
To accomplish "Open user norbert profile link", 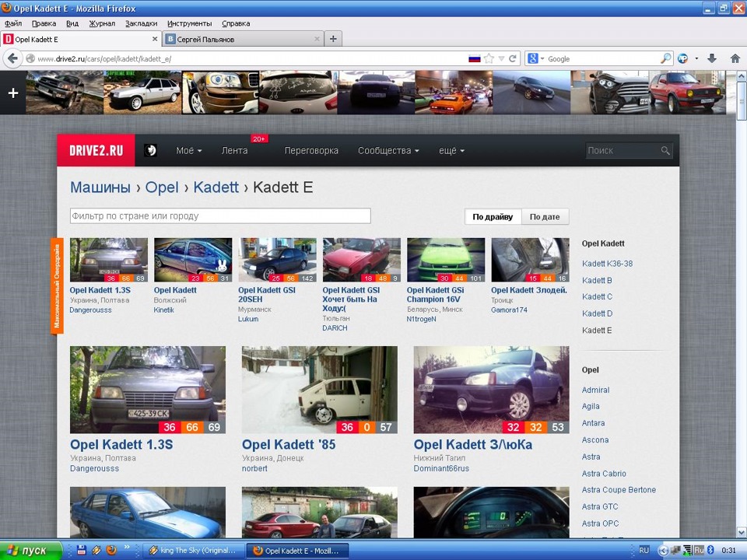I will 254,468.
